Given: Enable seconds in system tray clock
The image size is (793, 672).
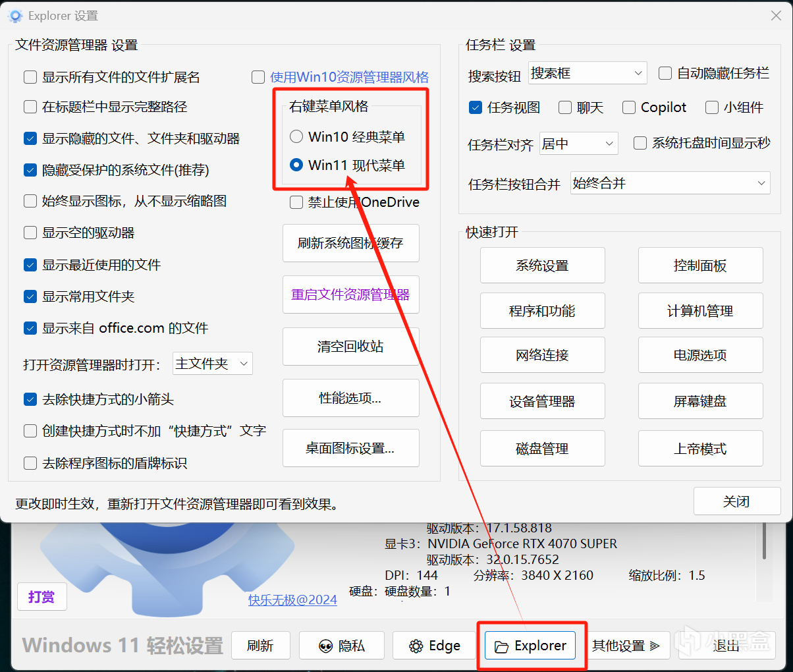Looking at the screenshot, I should click(640, 143).
